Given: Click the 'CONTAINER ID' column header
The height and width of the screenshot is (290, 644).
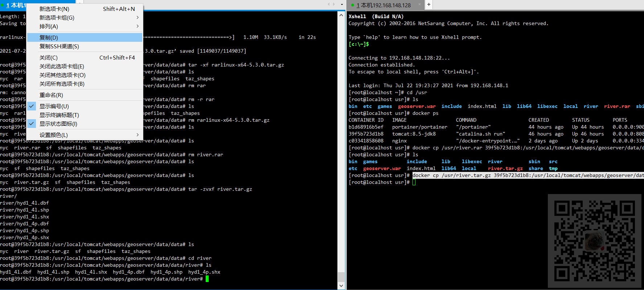Looking at the screenshot, I should 366,120.
